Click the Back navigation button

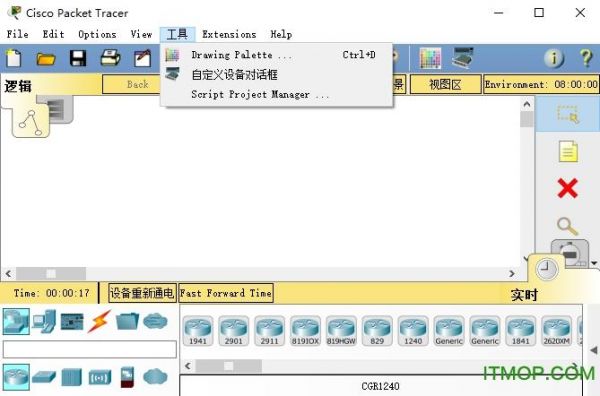(x=132, y=84)
